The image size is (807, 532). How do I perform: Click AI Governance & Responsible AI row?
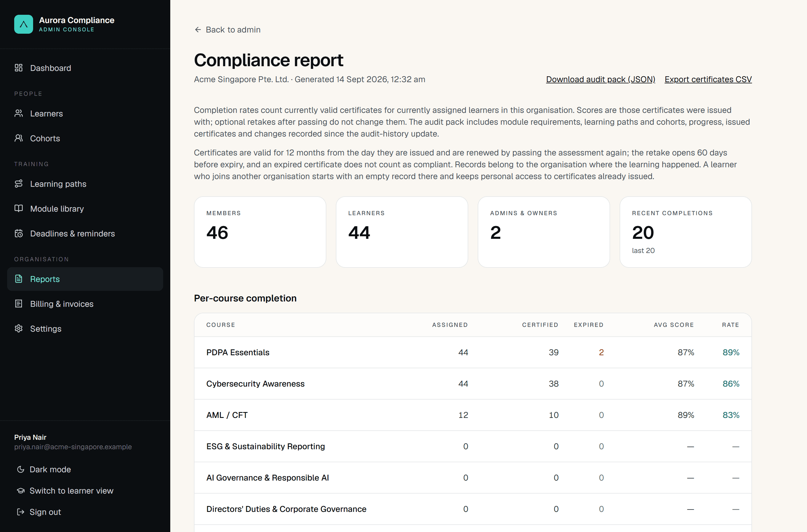pyautogui.click(x=473, y=477)
